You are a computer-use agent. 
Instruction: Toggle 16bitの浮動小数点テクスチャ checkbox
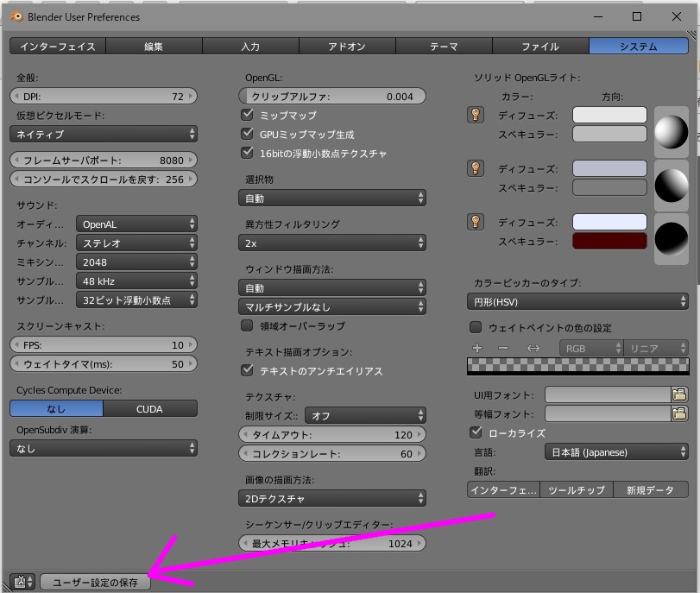pos(247,153)
